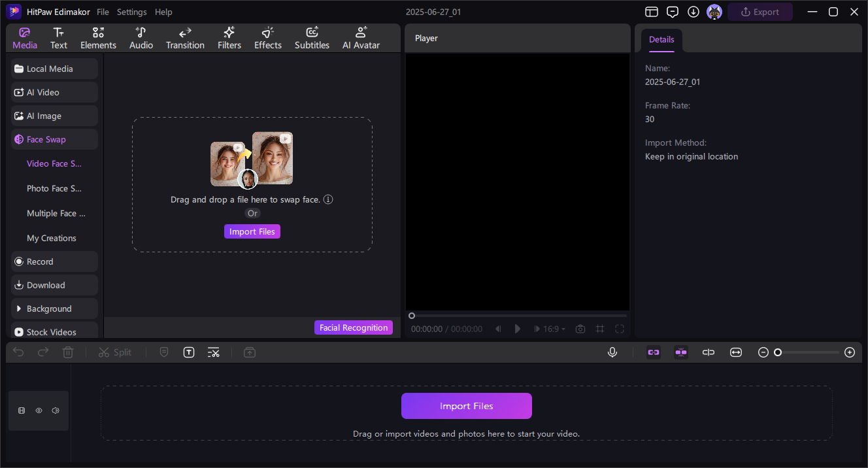Select the Details tab
This screenshot has width=868, height=468.
(x=661, y=40)
